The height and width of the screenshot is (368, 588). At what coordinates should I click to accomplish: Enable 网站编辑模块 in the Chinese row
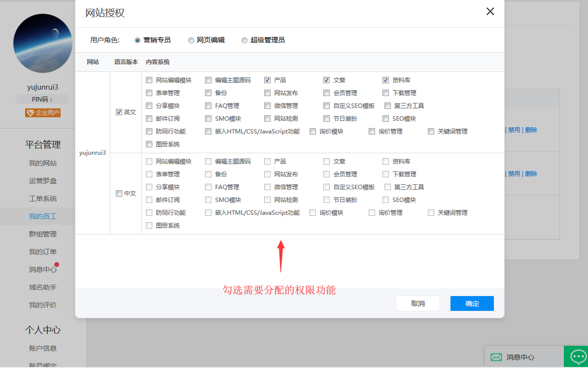(149, 161)
